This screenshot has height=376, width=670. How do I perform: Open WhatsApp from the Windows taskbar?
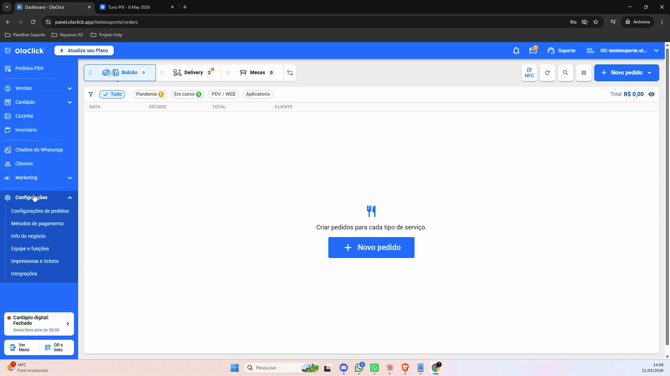point(359,367)
